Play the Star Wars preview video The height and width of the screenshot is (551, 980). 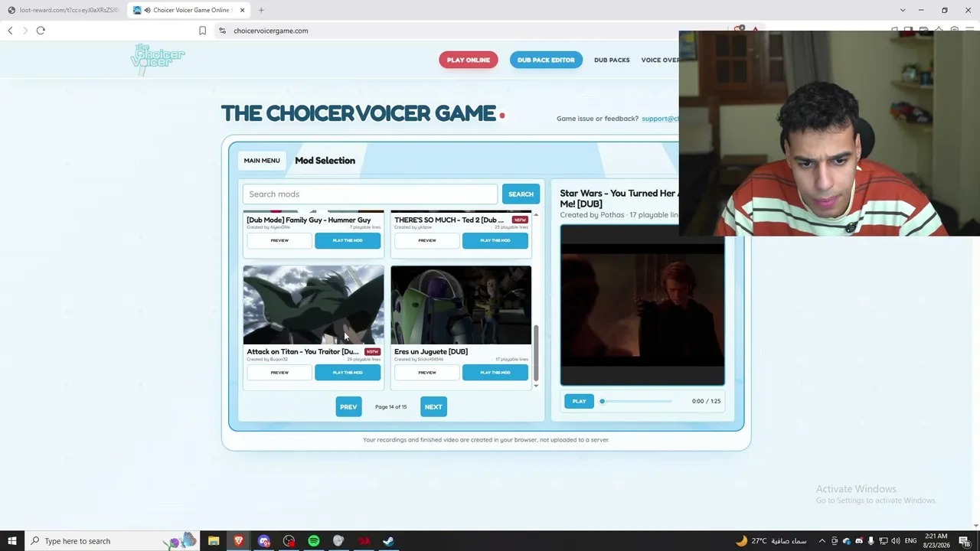579,401
